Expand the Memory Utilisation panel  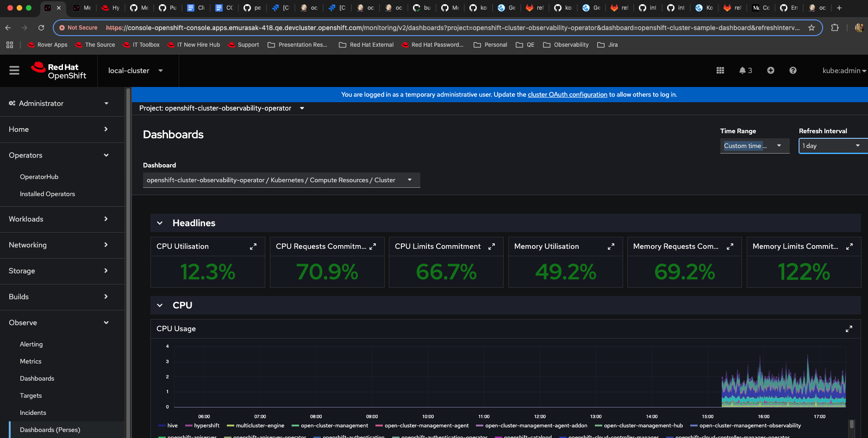pos(611,247)
